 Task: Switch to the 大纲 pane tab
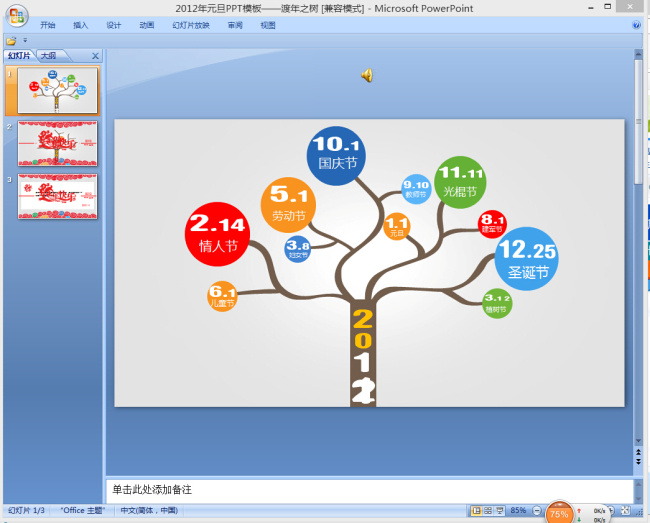coord(49,56)
